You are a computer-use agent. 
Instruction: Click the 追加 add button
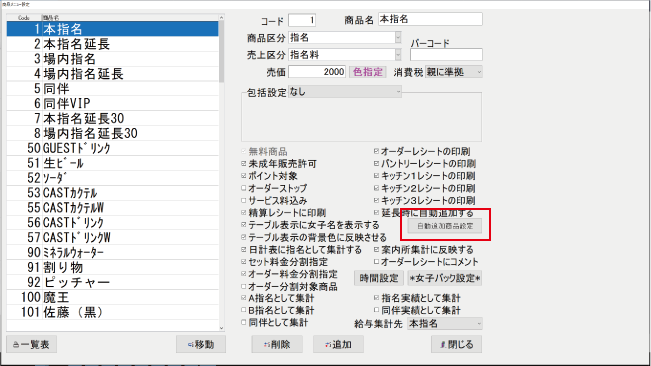point(338,344)
